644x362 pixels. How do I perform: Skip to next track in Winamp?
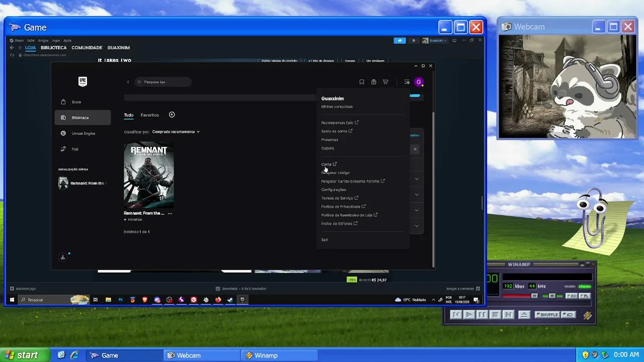tap(508, 315)
